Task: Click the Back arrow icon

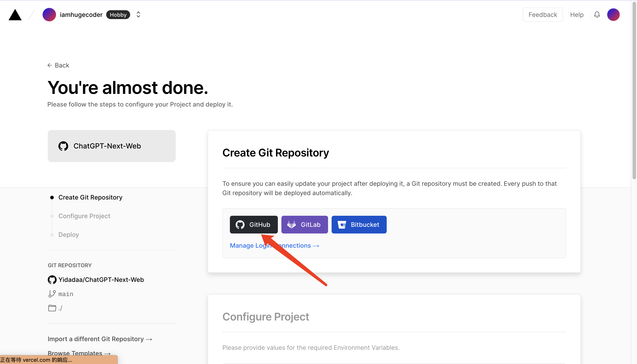Action: pyautogui.click(x=50, y=65)
